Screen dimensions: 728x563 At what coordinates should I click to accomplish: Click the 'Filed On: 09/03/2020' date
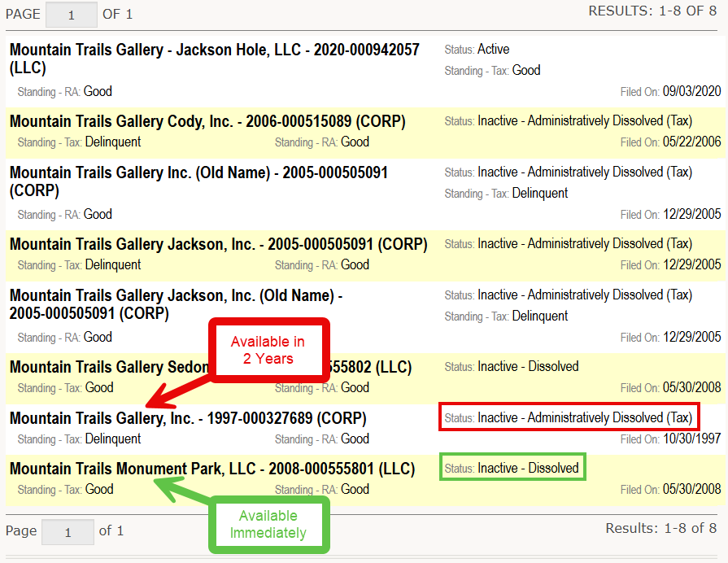tap(670, 91)
